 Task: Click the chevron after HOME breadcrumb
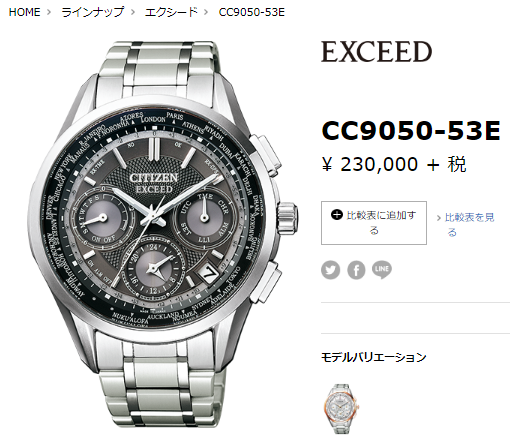[49, 12]
